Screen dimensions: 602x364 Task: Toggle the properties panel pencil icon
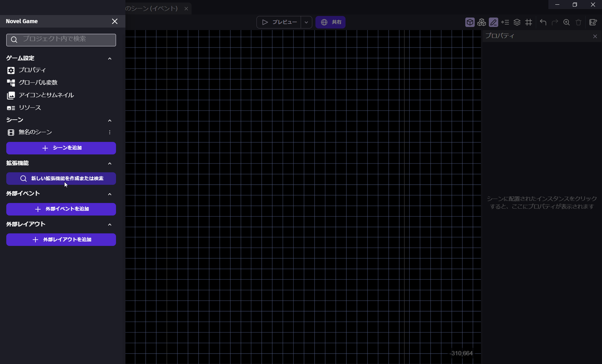[x=493, y=22]
